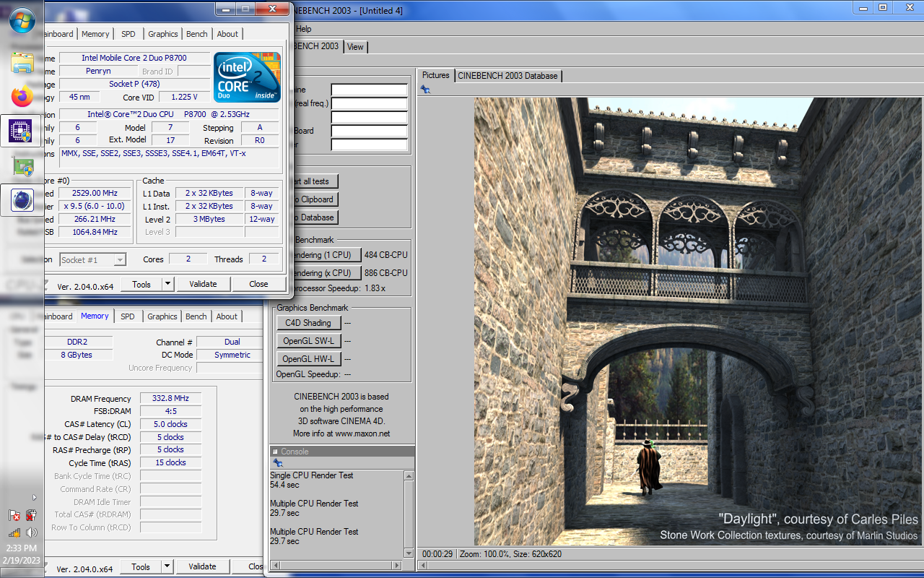Click the Intel Core 2 Duo logo
The image size is (924, 578).
tap(247, 77)
